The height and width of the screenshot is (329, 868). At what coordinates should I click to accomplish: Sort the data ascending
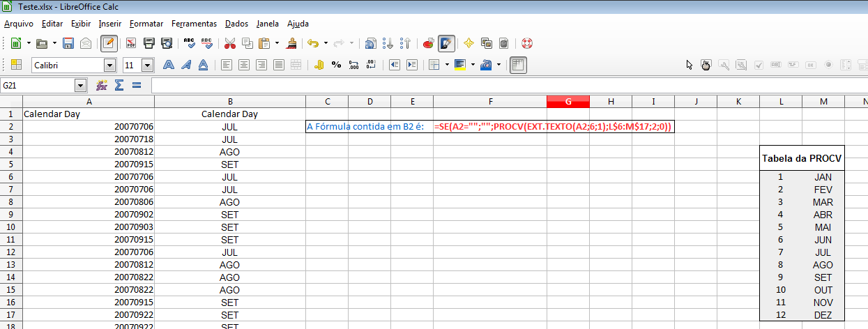tap(388, 43)
